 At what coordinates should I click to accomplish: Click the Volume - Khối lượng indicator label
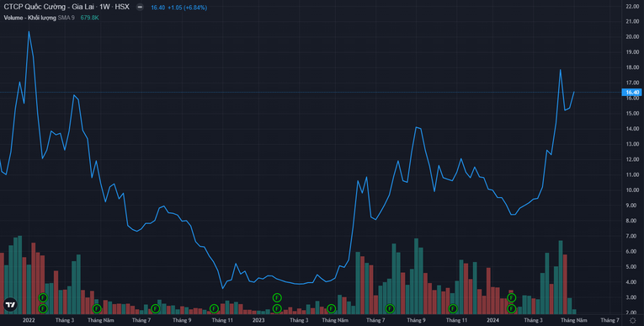pyautogui.click(x=29, y=18)
